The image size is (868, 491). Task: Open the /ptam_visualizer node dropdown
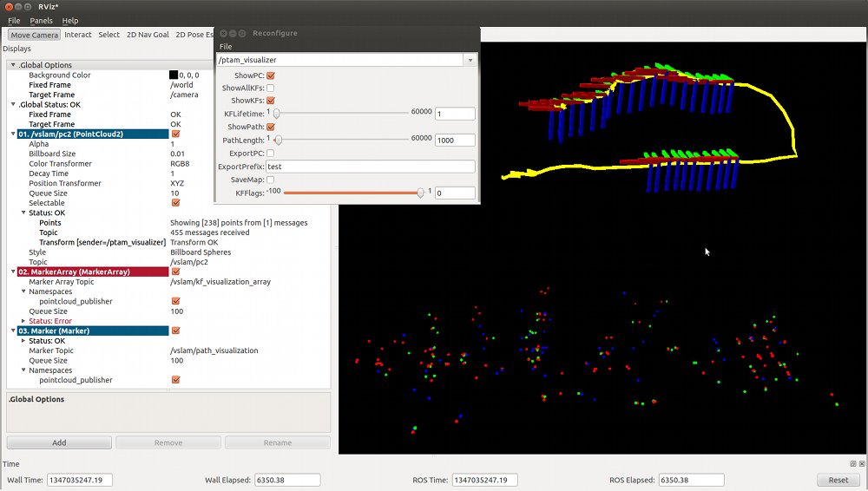click(x=470, y=60)
